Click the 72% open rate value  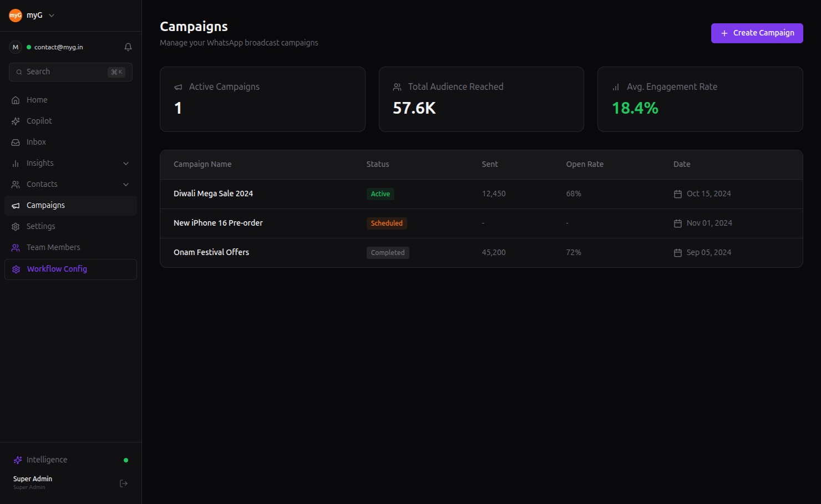pyautogui.click(x=574, y=253)
